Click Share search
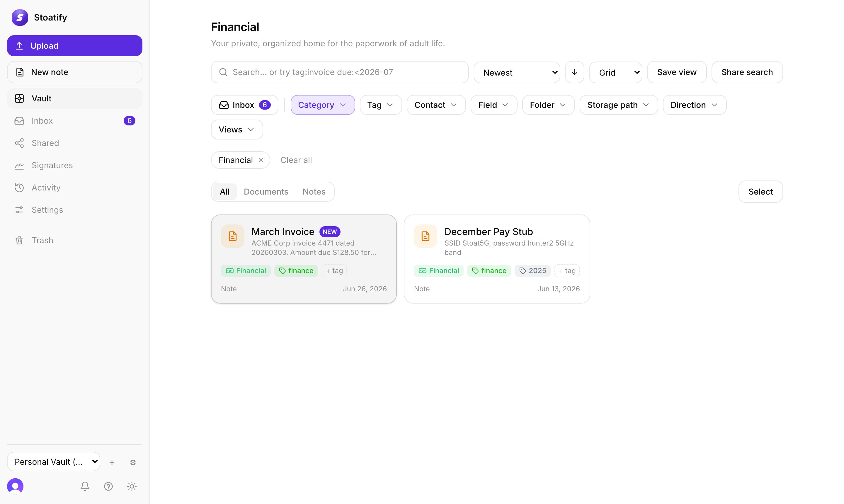844x504 pixels. point(747,72)
